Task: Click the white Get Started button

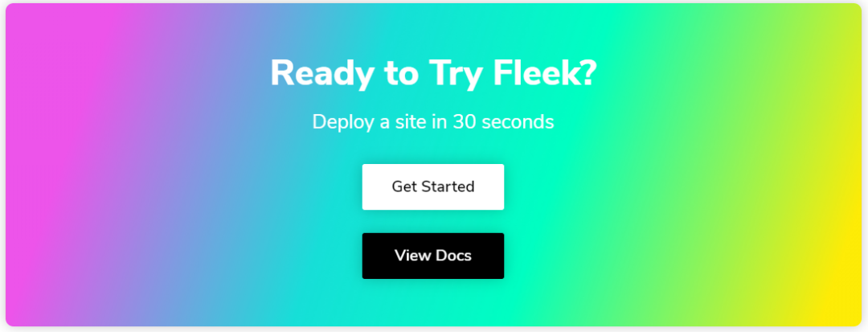Action: point(433,187)
